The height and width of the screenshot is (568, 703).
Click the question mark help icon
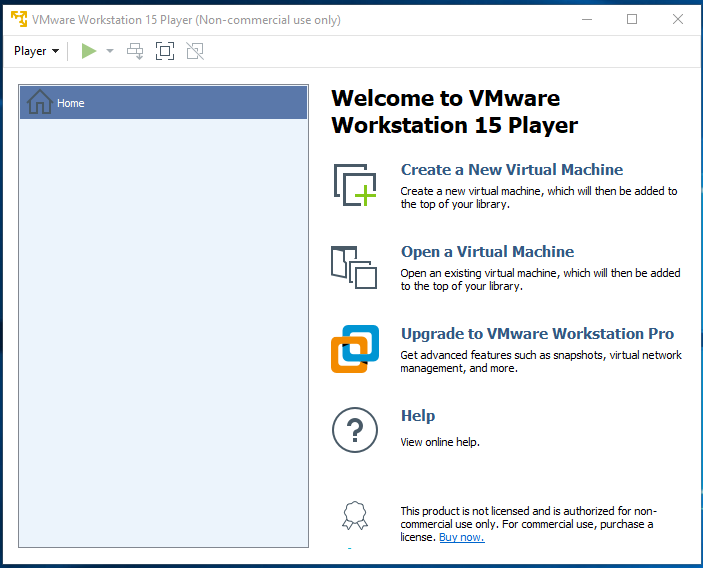355,430
